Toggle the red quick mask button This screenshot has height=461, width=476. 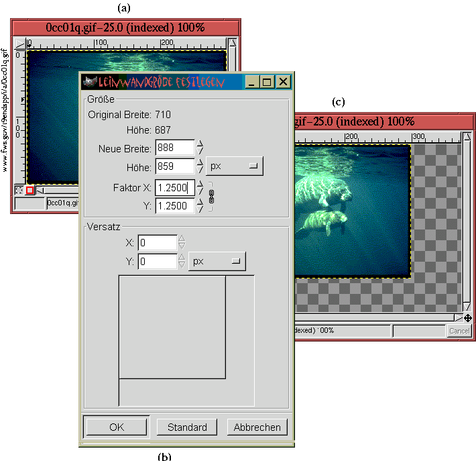point(30,191)
